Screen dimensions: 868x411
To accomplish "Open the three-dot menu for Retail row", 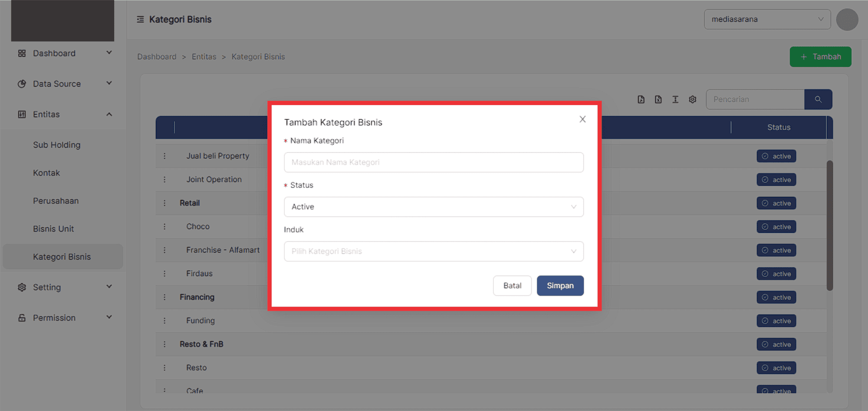I will 164,203.
